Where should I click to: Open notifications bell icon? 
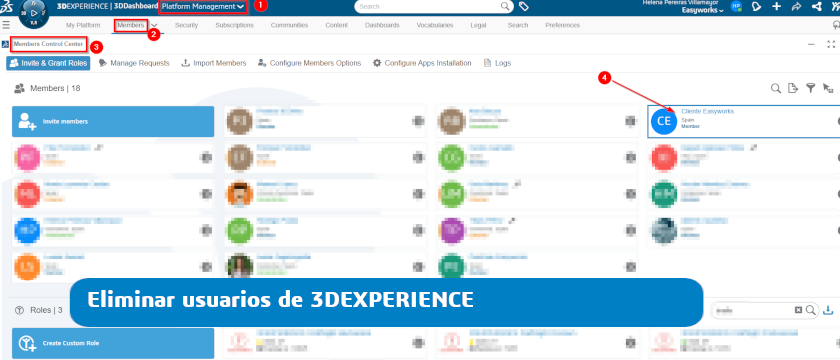756,6
